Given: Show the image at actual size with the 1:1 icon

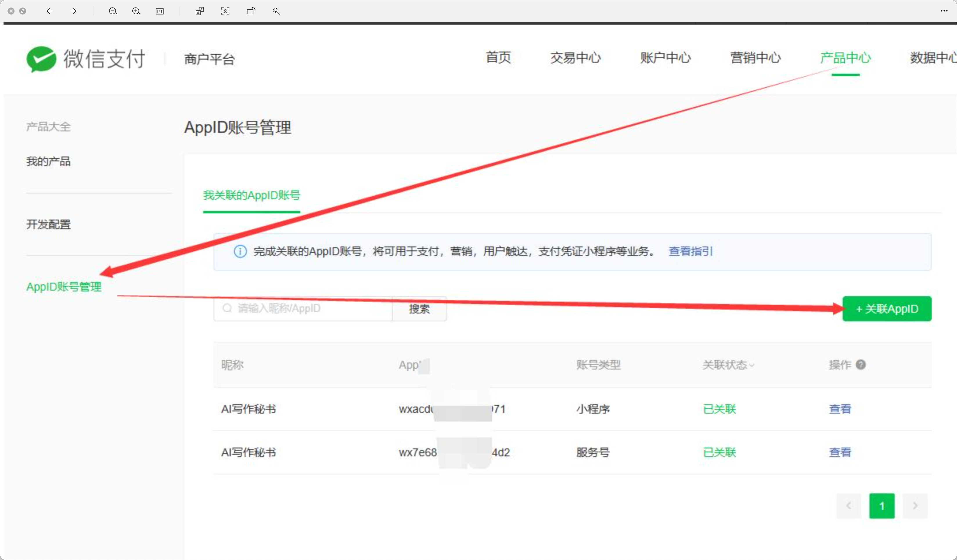Looking at the screenshot, I should point(160,11).
